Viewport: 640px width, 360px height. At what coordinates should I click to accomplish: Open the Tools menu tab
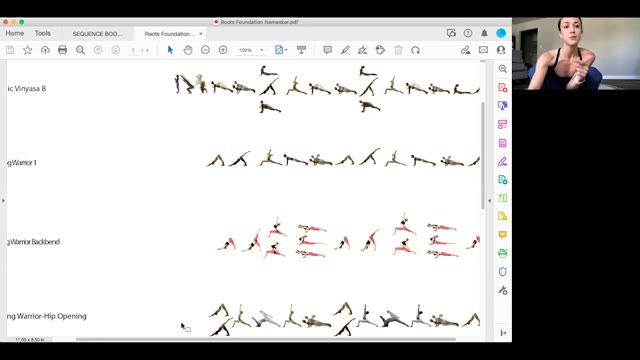click(42, 33)
